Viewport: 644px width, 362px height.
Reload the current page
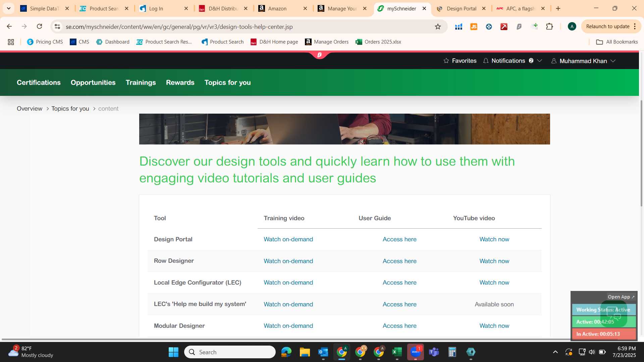(x=39, y=26)
